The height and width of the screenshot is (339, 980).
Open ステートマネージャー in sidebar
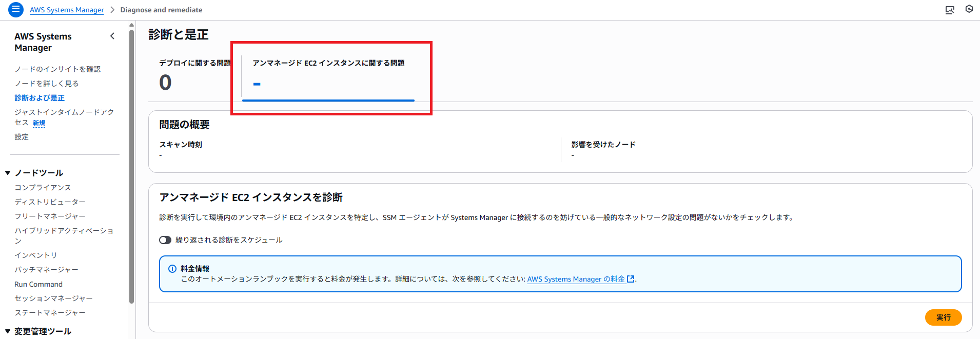click(x=50, y=313)
